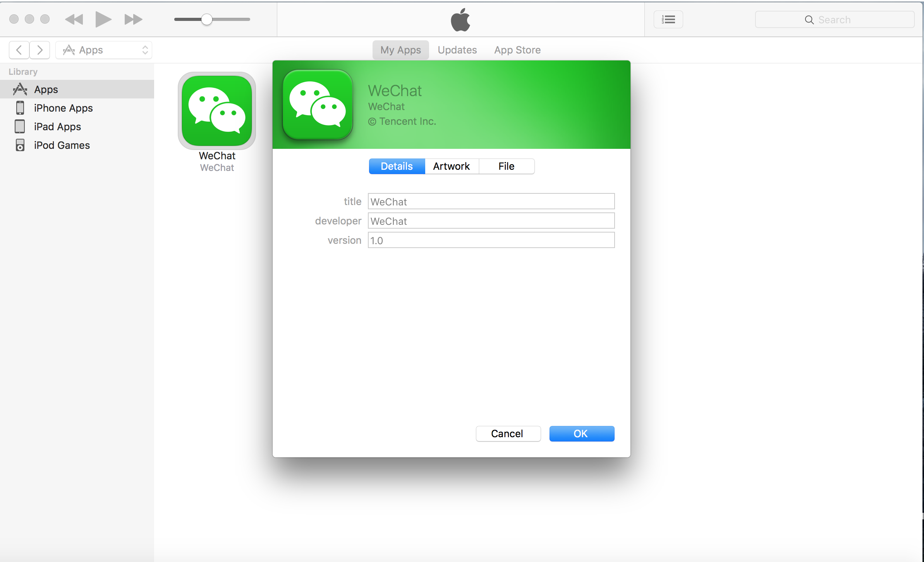Click Cancel in the info dialog
Viewport: 924px width, 562px height.
click(508, 434)
